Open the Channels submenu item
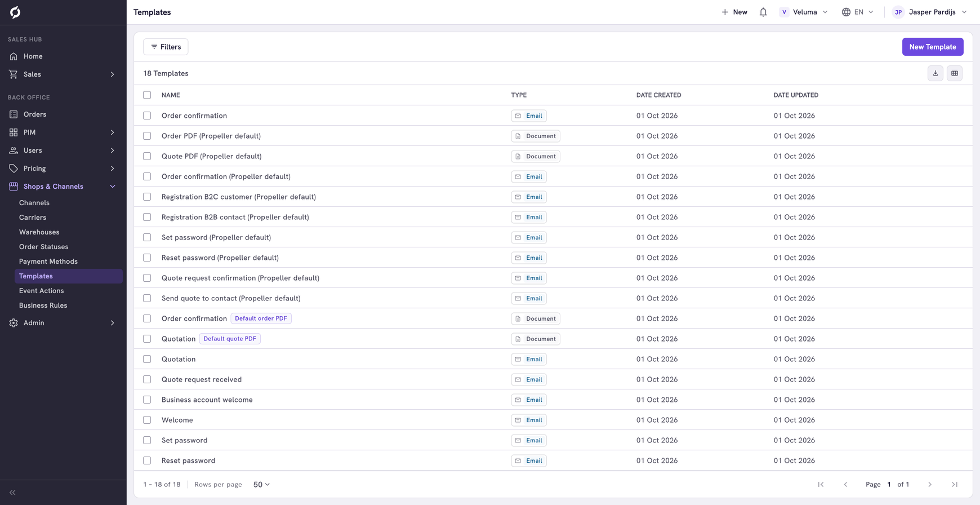This screenshot has width=980, height=505. click(x=34, y=203)
